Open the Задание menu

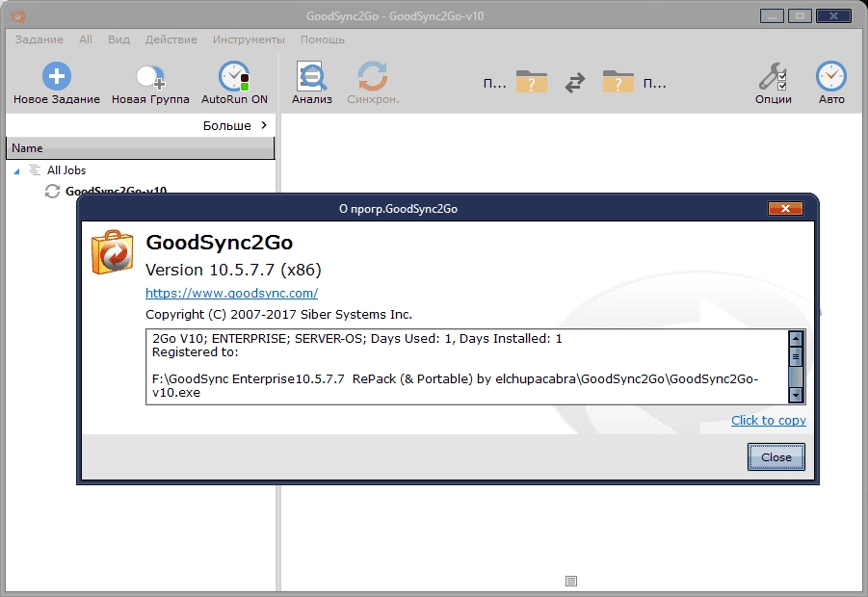(x=39, y=39)
